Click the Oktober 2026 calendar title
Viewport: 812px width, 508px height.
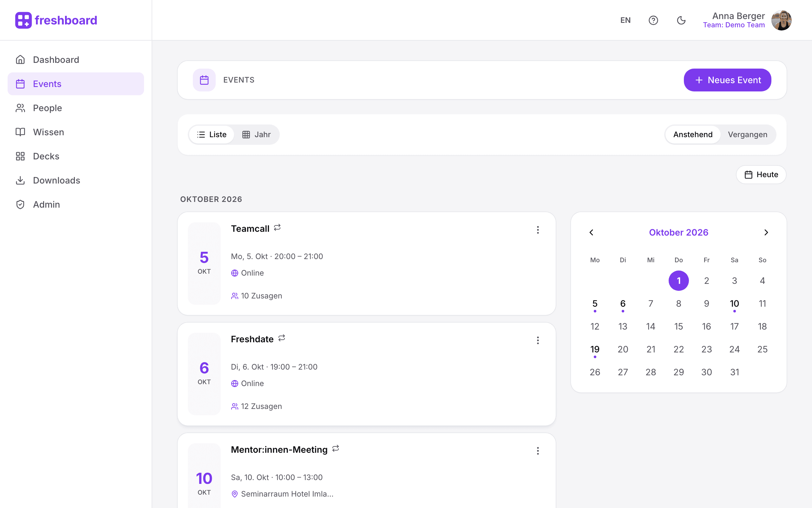coord(678,232)
